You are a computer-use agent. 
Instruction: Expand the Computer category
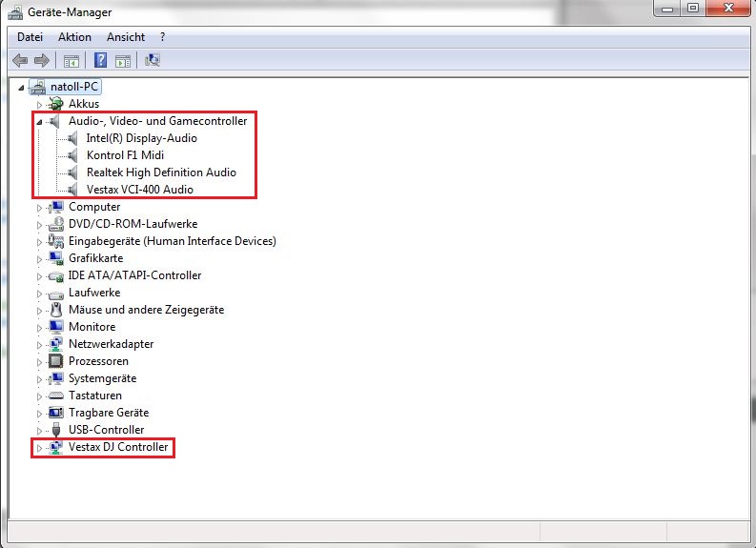click(39, 208)
